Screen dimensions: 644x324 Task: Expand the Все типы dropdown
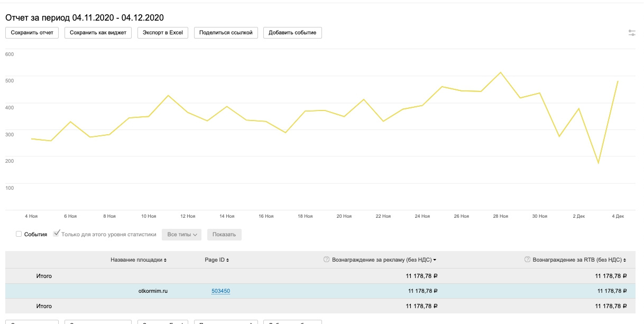point(182,234)
